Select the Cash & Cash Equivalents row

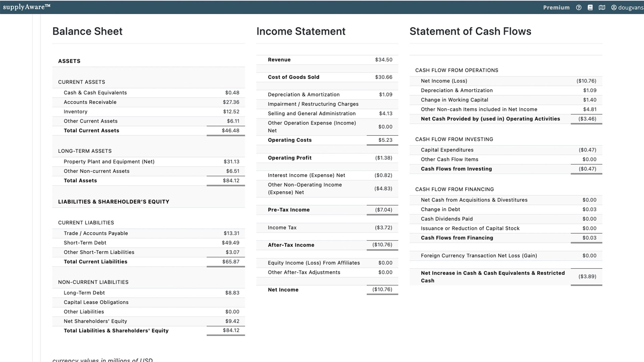[x=95, y=93]
